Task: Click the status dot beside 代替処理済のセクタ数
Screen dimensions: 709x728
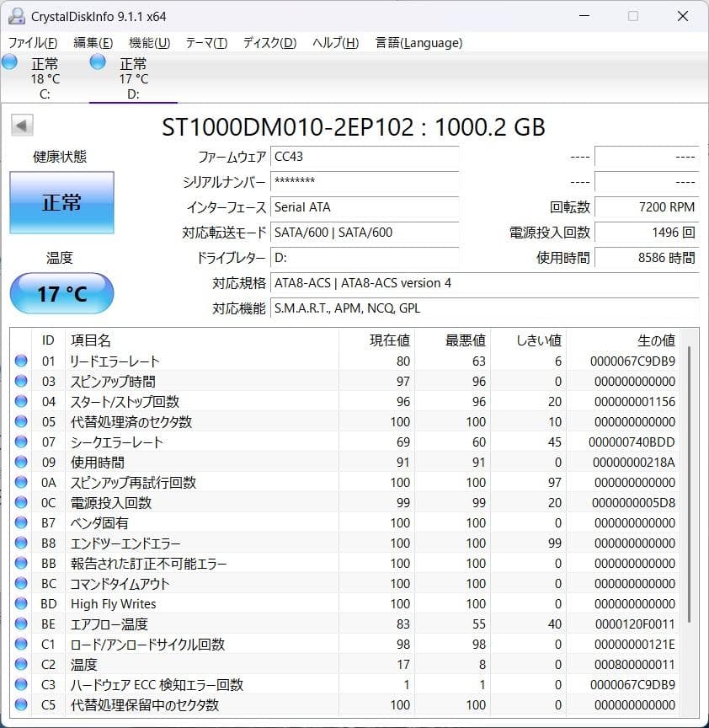Action: [x=21, y=421]
